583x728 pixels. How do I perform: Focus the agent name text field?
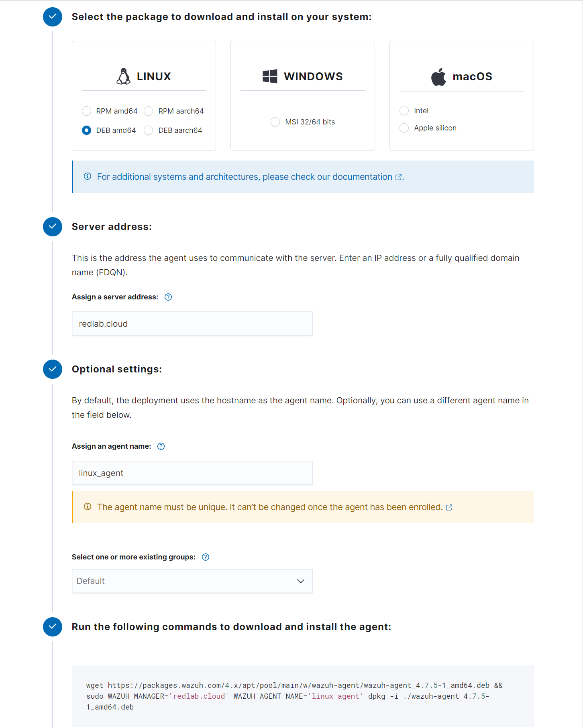(x=192, y=473)
